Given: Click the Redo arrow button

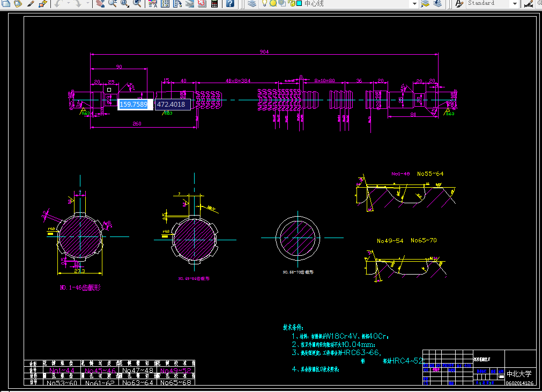Looking at the screenshot, I should tap(78, 3).
